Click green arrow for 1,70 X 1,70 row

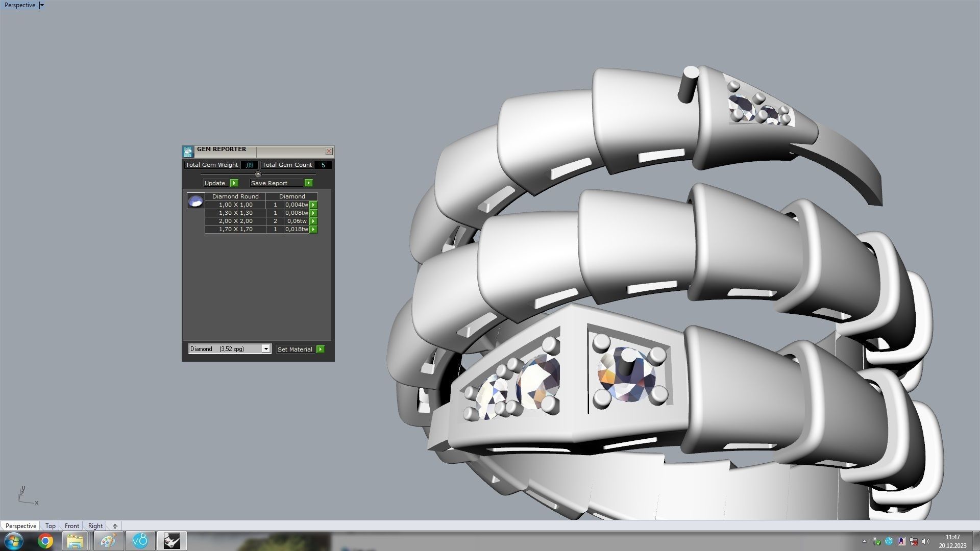(313, 229)
